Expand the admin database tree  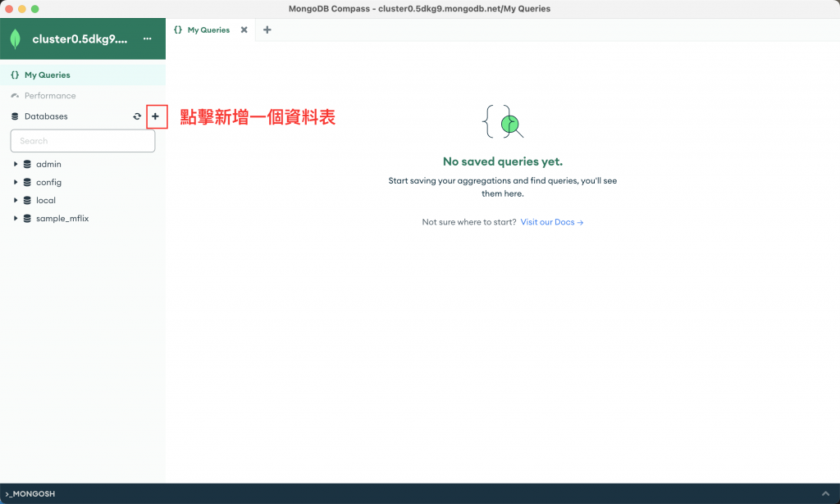[16, 164]
